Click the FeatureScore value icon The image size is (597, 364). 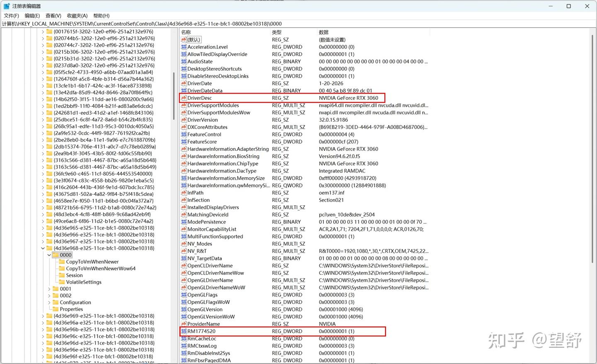pyautogui.click(x=184, y=142)
